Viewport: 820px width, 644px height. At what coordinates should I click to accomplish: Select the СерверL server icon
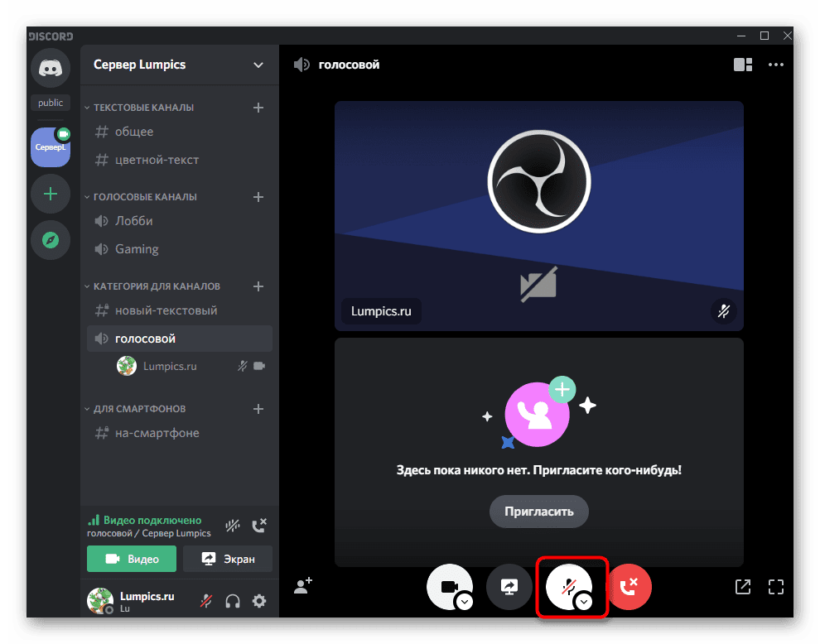click(x=51, y=147)
